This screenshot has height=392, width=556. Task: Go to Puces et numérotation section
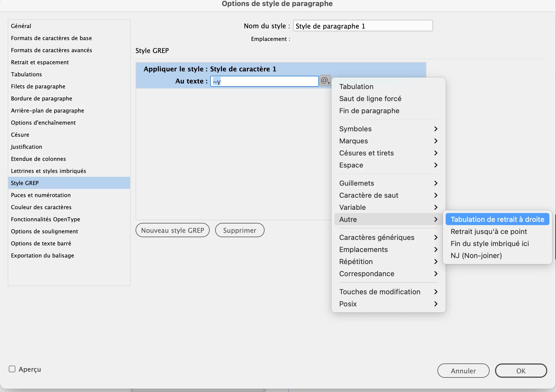point(41,195)
